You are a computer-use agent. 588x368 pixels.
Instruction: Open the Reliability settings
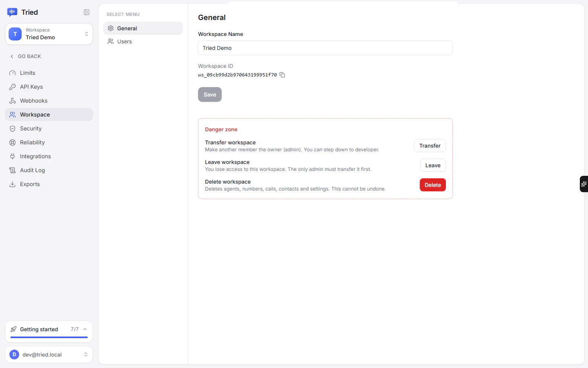49,142
